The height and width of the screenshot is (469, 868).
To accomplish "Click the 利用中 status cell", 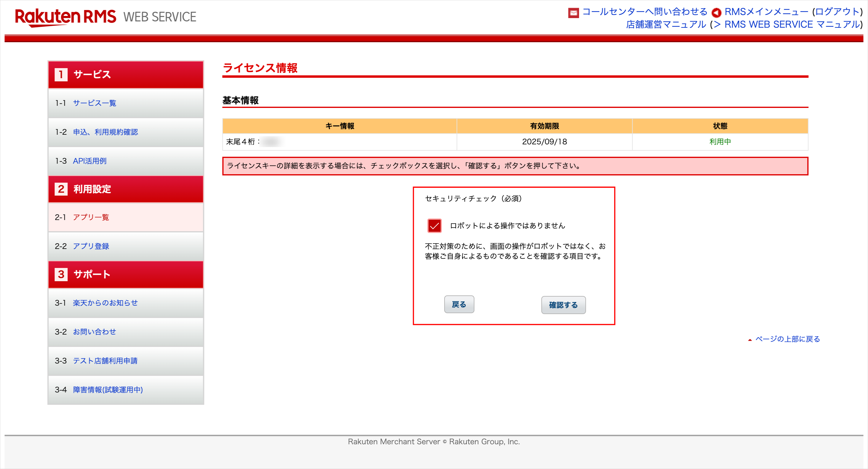I will coord(720,142).
